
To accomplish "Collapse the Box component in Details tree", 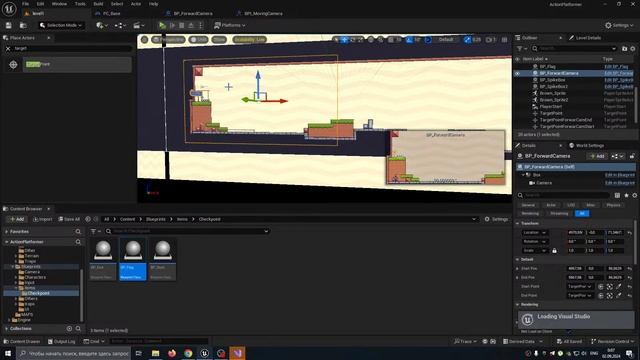I will pos(524,175).
